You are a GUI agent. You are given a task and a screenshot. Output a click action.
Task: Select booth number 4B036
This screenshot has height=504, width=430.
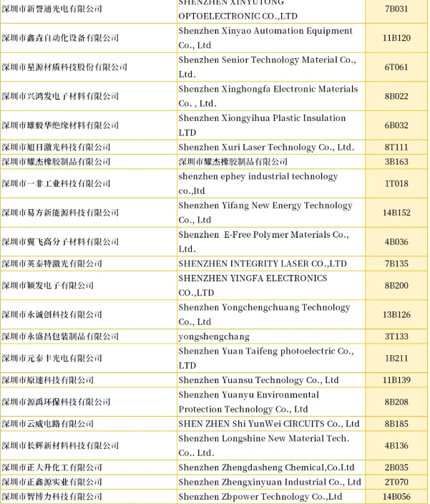[x=396, y=242]
